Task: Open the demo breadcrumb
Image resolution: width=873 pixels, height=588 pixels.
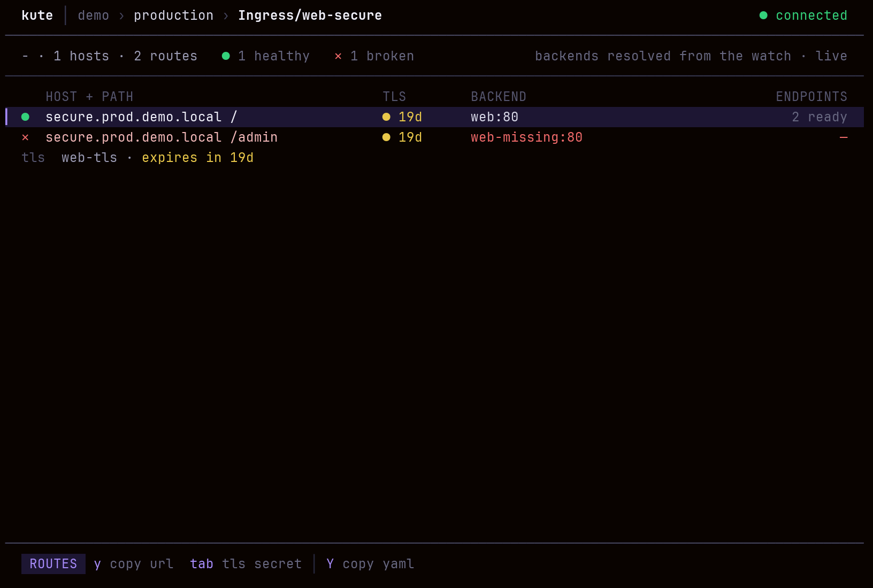Action: coord(94,16)
